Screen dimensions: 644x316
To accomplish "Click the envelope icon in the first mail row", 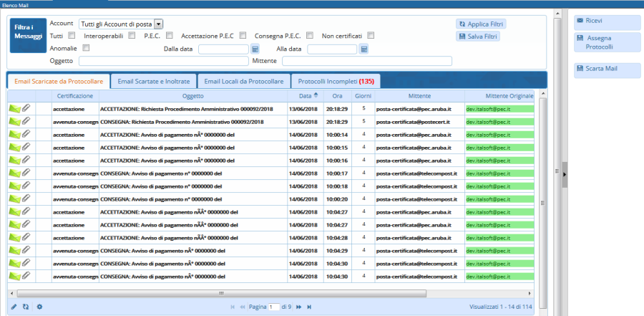I will pyautogui.click(x=14, y=109).
